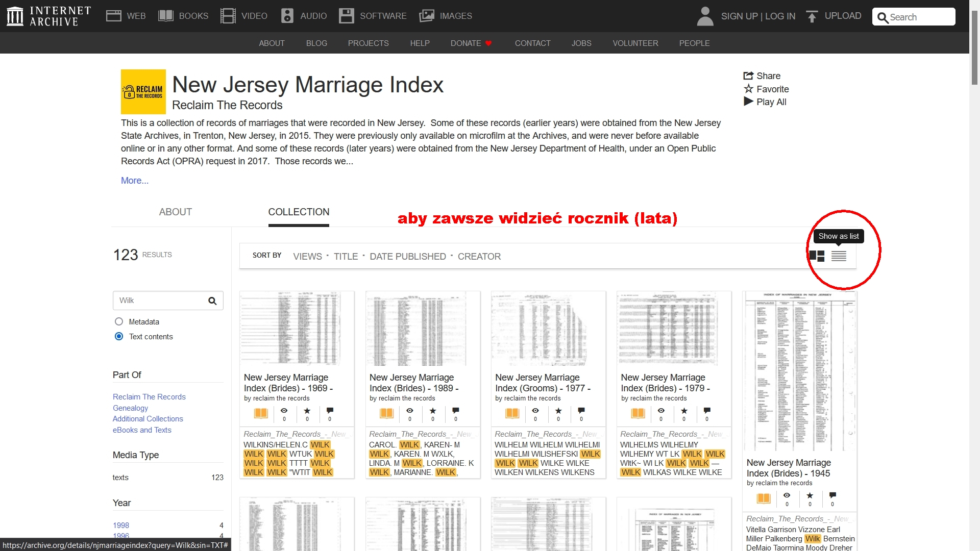980x551 pixels.
Task: Open PEOPLE in the secondary nav
Action: [x=694, y=43]
